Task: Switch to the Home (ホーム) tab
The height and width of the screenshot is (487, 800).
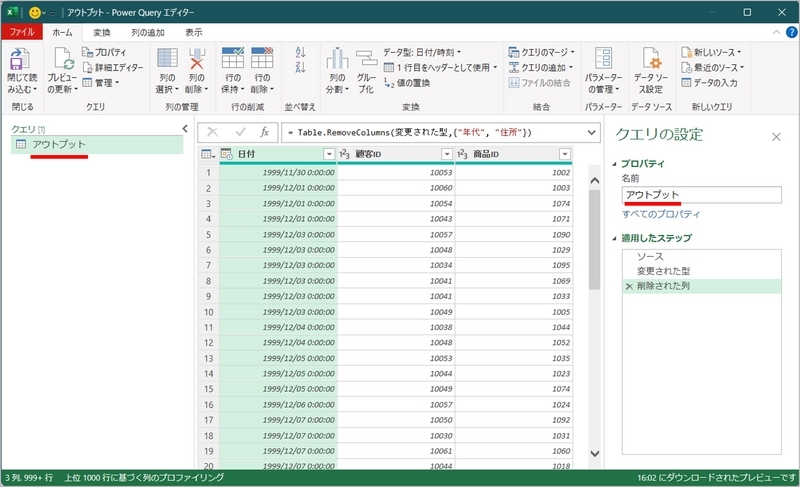Action: [62, 33]
